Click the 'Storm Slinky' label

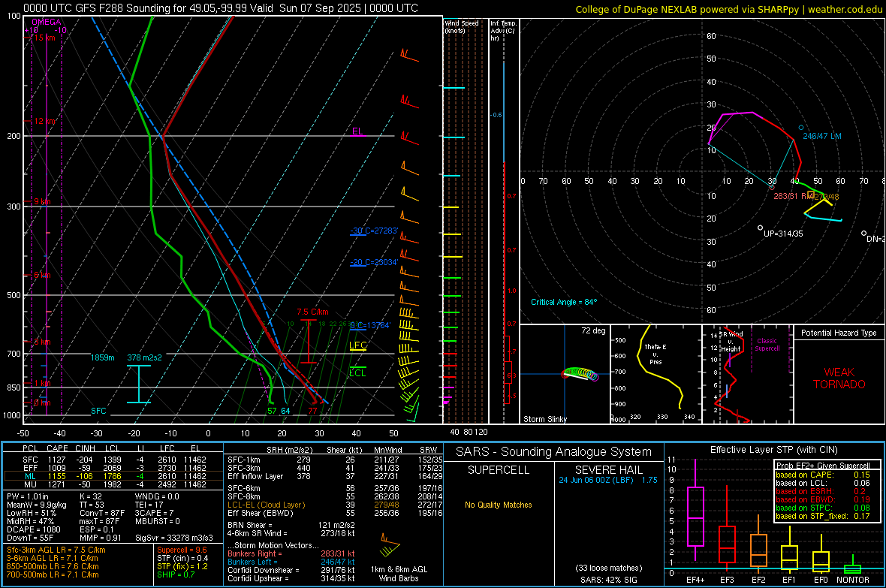[x=544, y=419]
